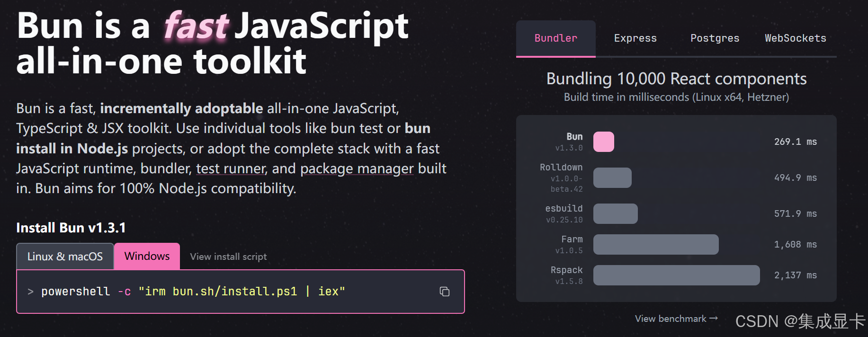Click the Install Bun v1.3.1 heading
868x337 pixels.
71,228
